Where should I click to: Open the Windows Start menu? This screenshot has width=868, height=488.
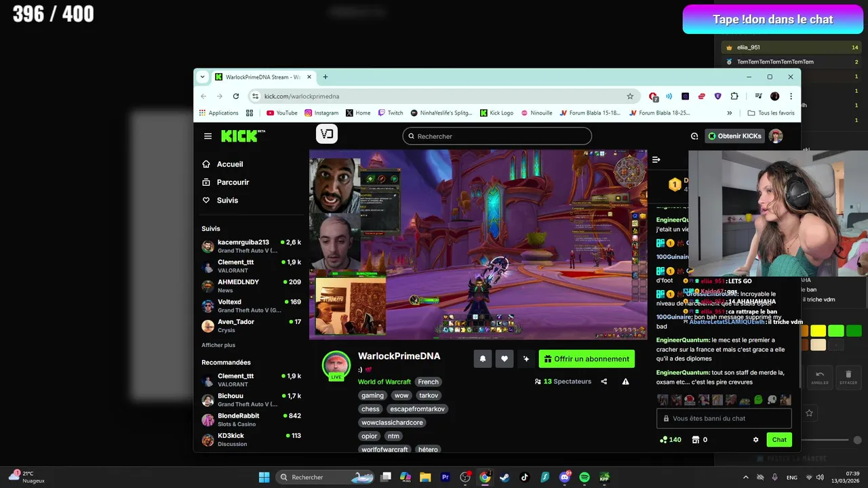click(264, 477)
